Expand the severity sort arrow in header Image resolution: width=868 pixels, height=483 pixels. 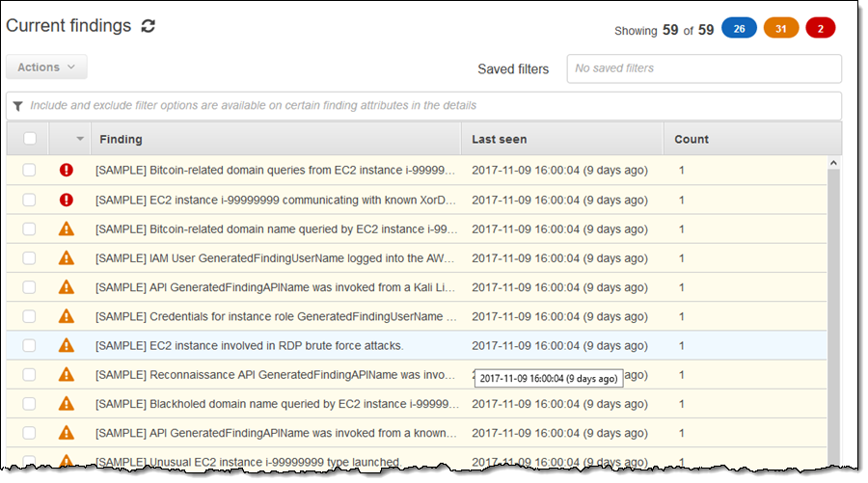click(x=78, y=139)
